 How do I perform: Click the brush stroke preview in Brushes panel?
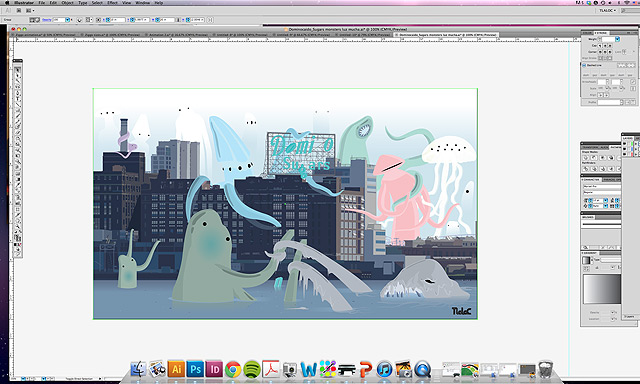pyautogui.click(x=602, y=224)
